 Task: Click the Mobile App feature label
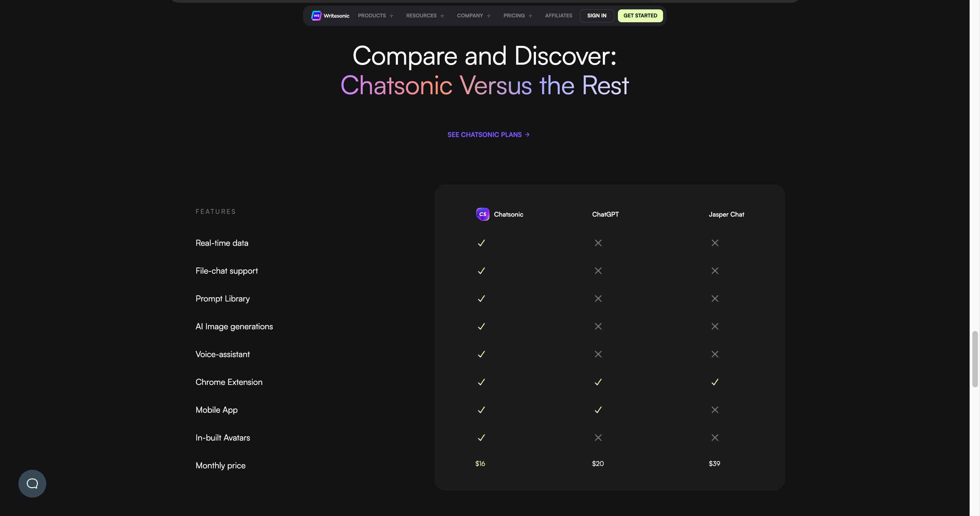tap(217, 410)
